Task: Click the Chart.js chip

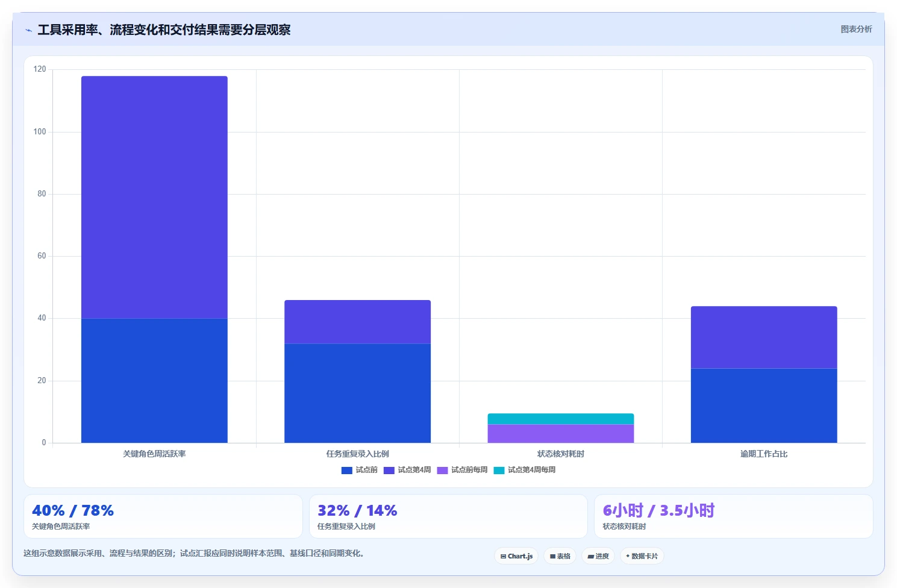Action: [x=516, y=556]
